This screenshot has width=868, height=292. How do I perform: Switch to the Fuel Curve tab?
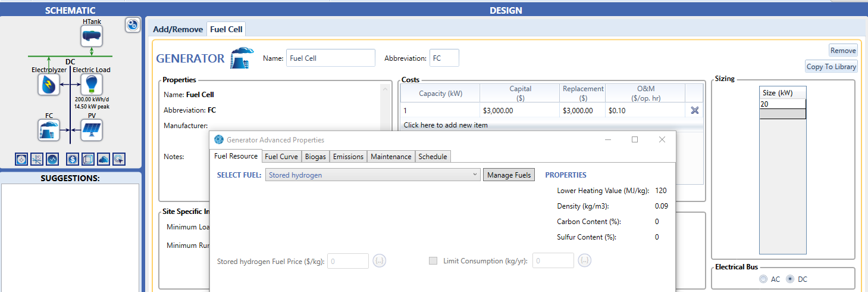[281, 156]
